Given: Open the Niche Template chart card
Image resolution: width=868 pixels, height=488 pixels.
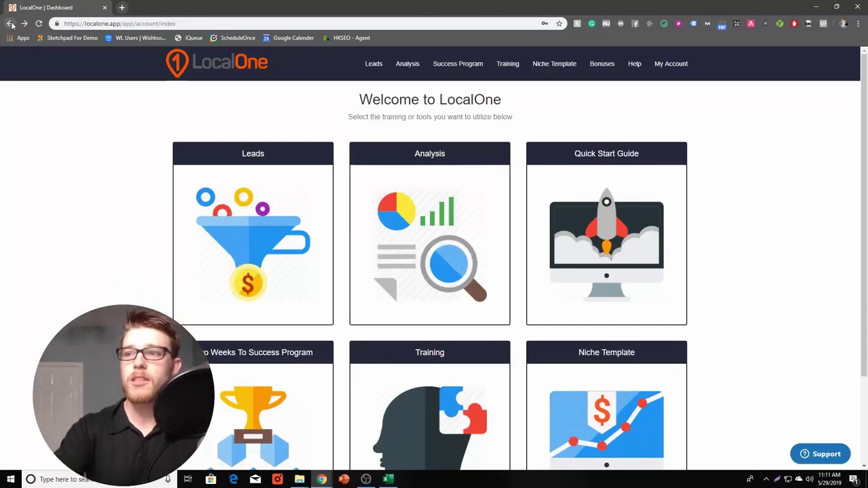Looking at the screenshot, I should tap(606, 405).
